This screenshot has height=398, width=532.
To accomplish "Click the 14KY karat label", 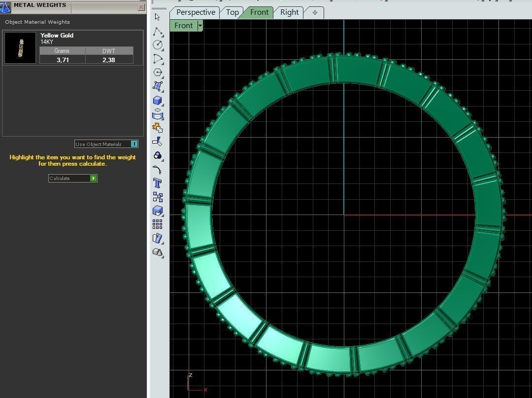I will (47, 42).
